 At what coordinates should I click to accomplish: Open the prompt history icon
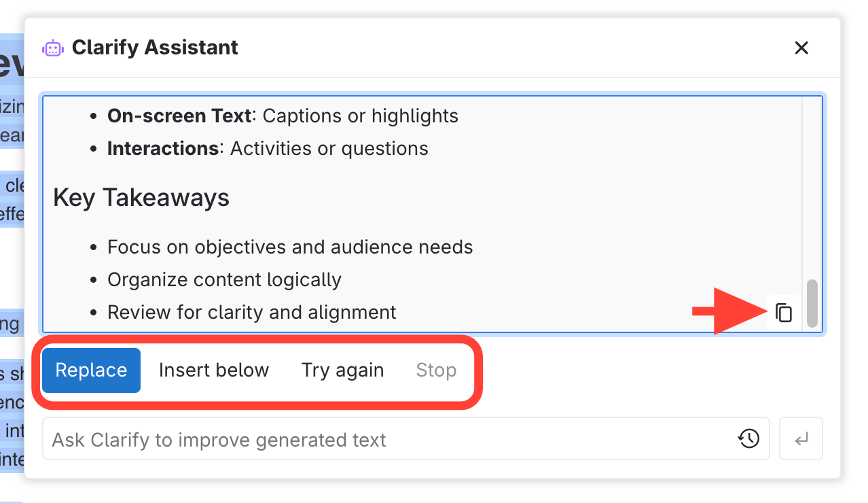pos(748,439)
